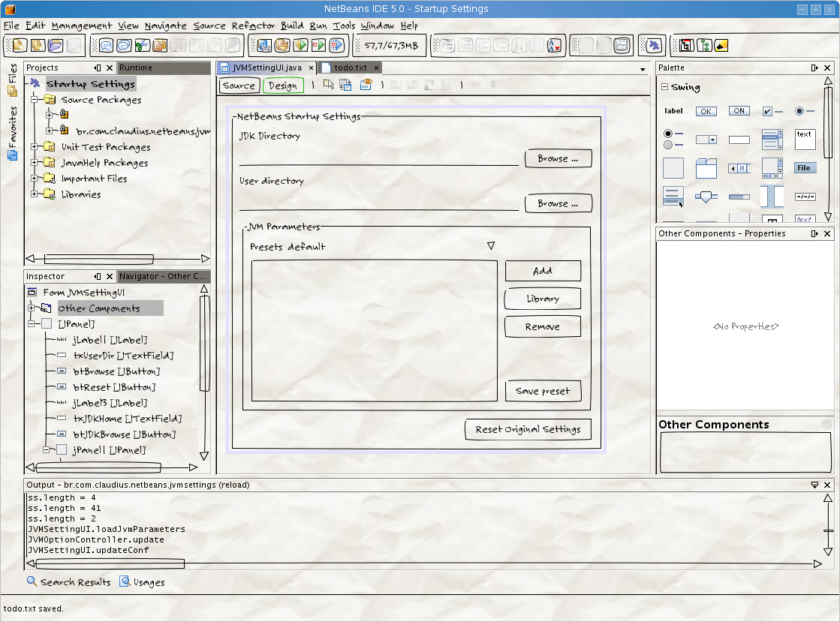Open the Navigator tab
The height and width of the screenshot is (622, 840).
pos(164,276)
